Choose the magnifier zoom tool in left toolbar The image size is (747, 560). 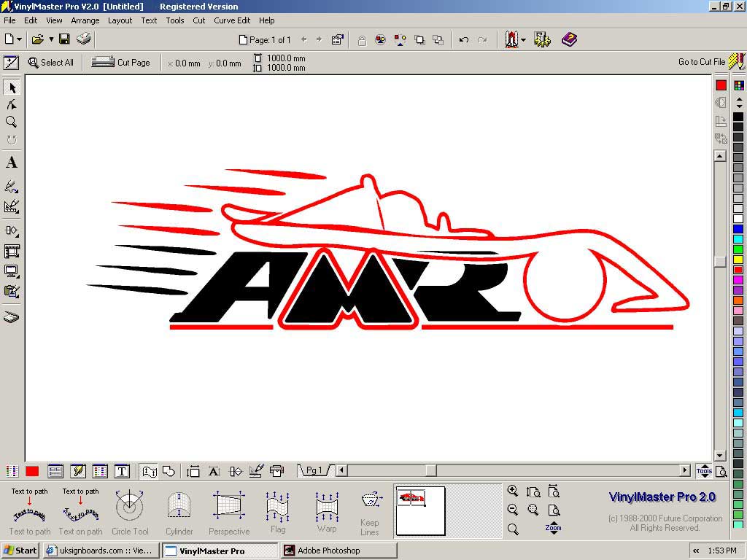click(12, 122)
